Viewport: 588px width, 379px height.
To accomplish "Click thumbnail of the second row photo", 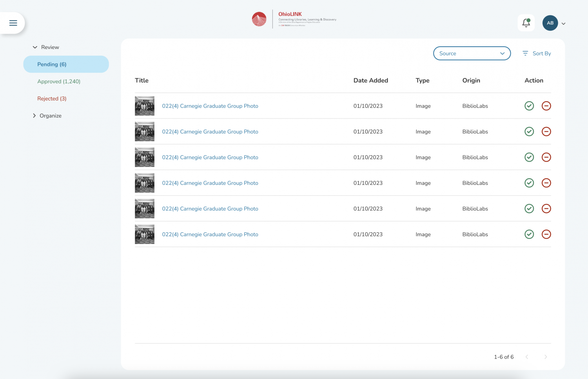I will [x=145, y=132].
